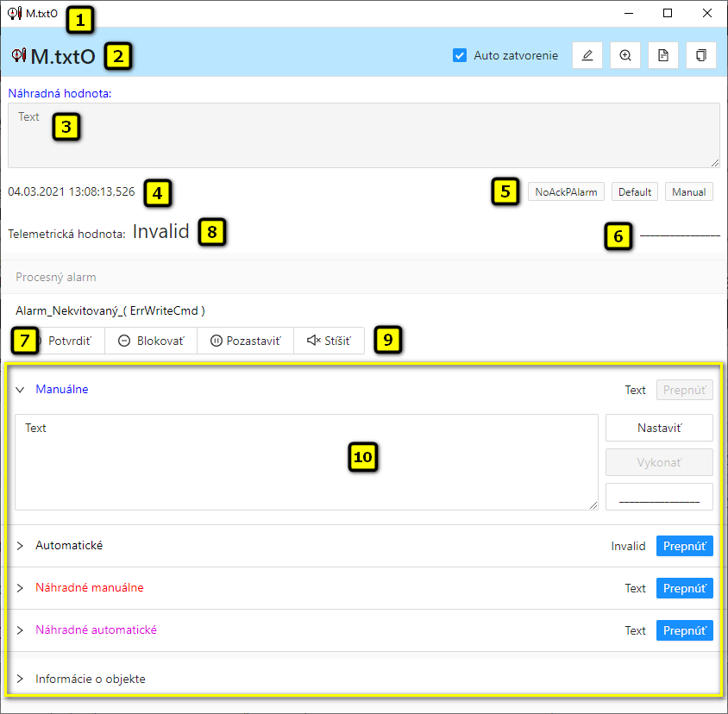Click the M.txtO object icon in header
The height and width of the screenshot is (714, 728).
[19, 56]
